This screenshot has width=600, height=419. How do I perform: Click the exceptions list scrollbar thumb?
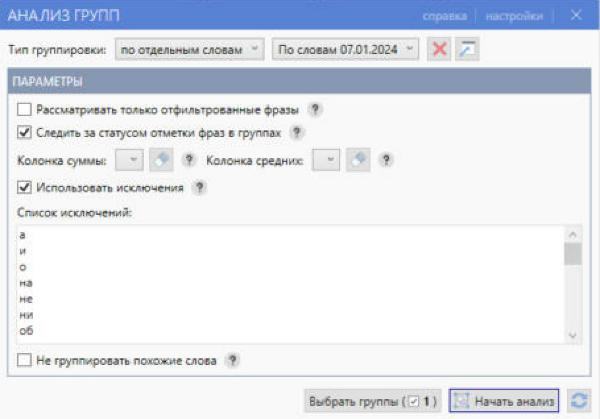[572, 254]
